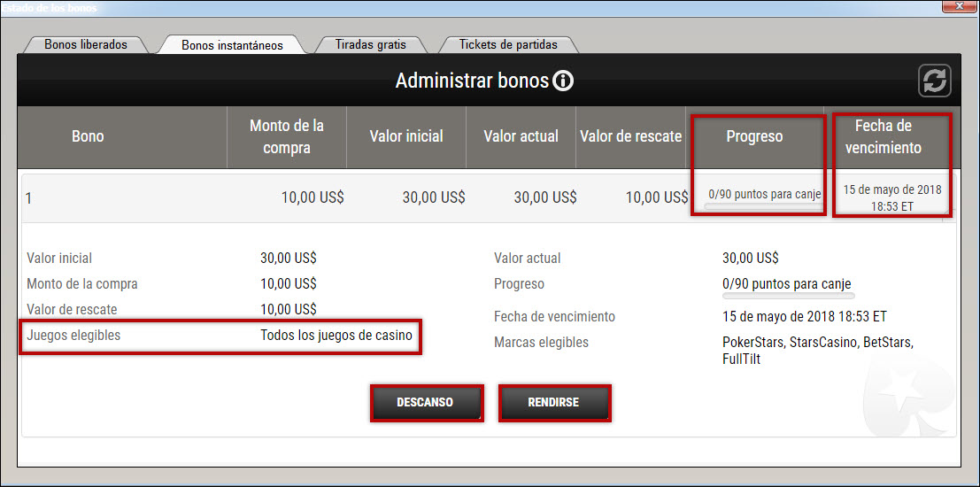Click the Valor de rescate column header
This screenshot has height=487, width=980.
point(630,136)
